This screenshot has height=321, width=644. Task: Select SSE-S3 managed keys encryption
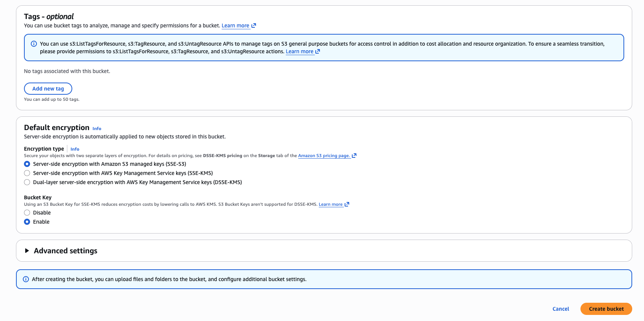pos(27,164)
